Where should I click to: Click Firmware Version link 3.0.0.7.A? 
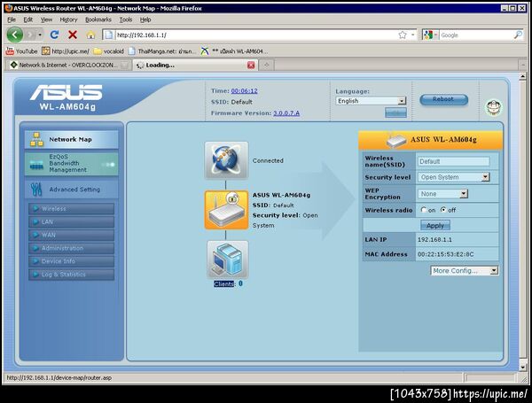[286, 113]
